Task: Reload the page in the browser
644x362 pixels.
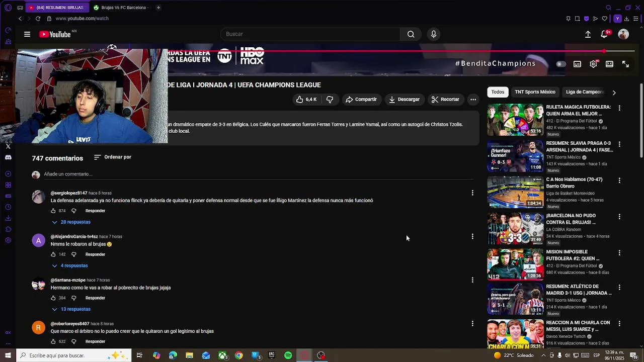Action: (x=38, y=19)
